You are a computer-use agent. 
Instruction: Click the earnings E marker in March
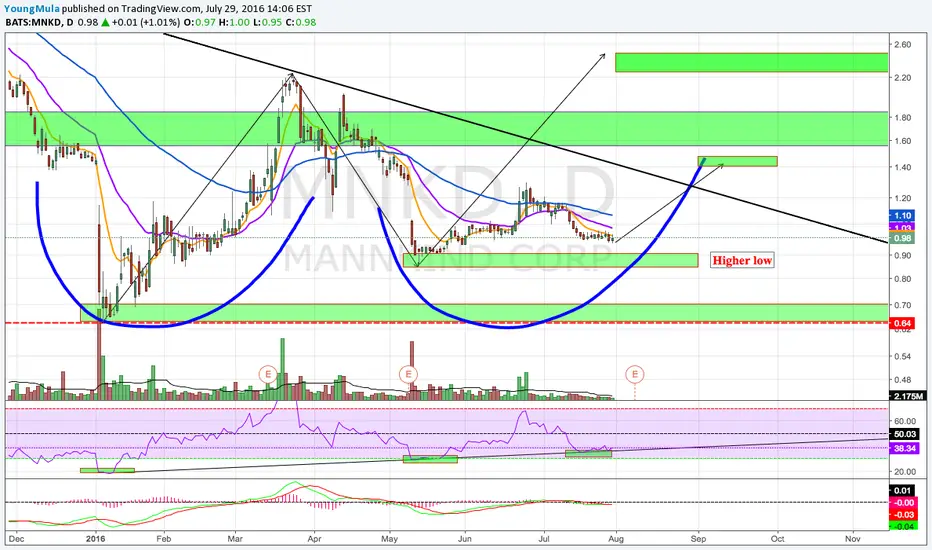[x=268, y=374]
